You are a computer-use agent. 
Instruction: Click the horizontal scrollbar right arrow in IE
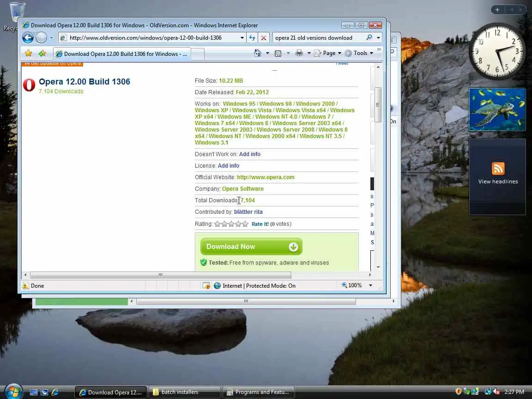pyautogui.click(x=370, y=275)
